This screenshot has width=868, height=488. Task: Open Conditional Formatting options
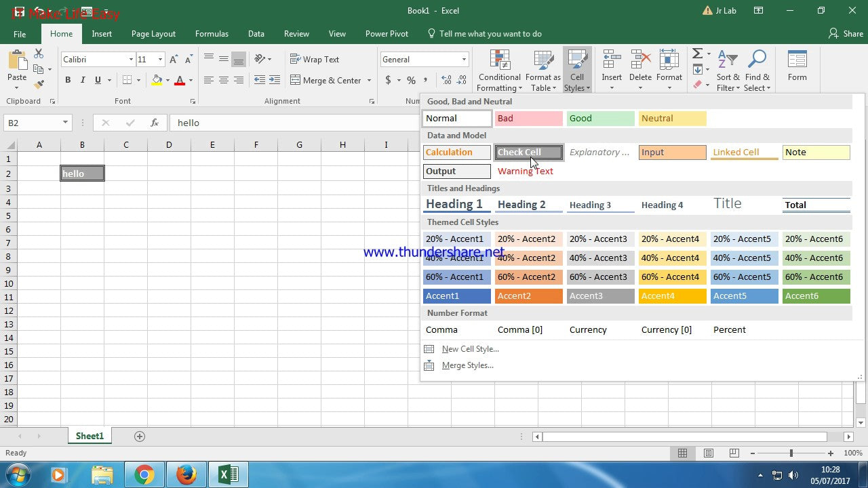[x=499, y=70]
